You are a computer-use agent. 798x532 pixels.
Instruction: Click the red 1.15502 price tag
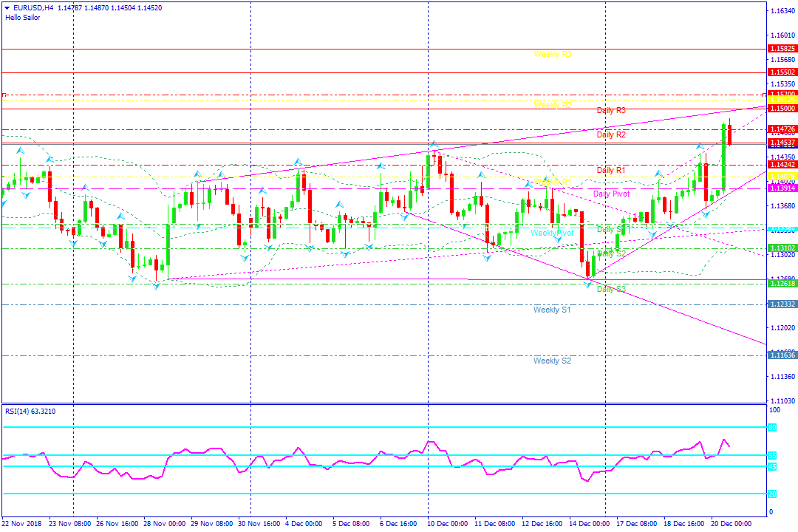(782, 72)
